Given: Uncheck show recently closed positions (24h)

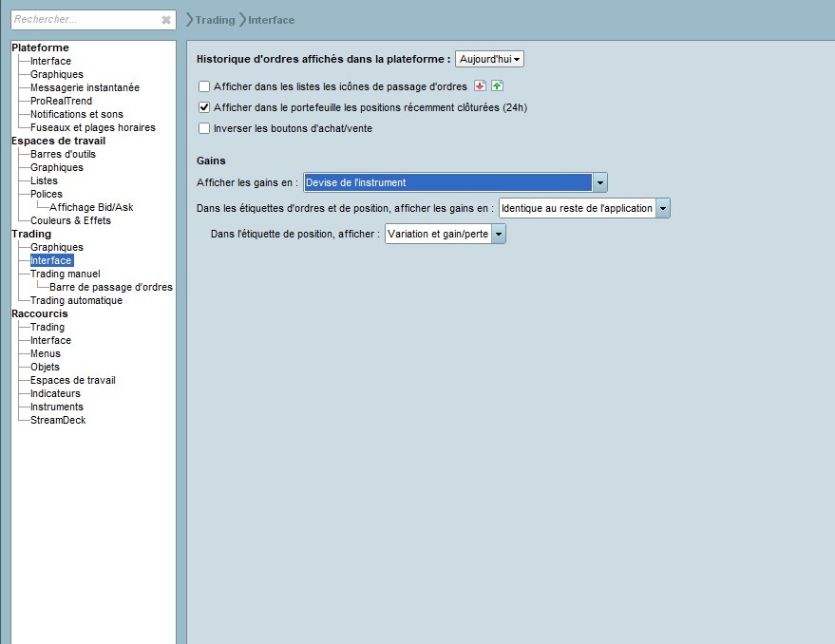Looking at the screenshot, I should (204, 107).
